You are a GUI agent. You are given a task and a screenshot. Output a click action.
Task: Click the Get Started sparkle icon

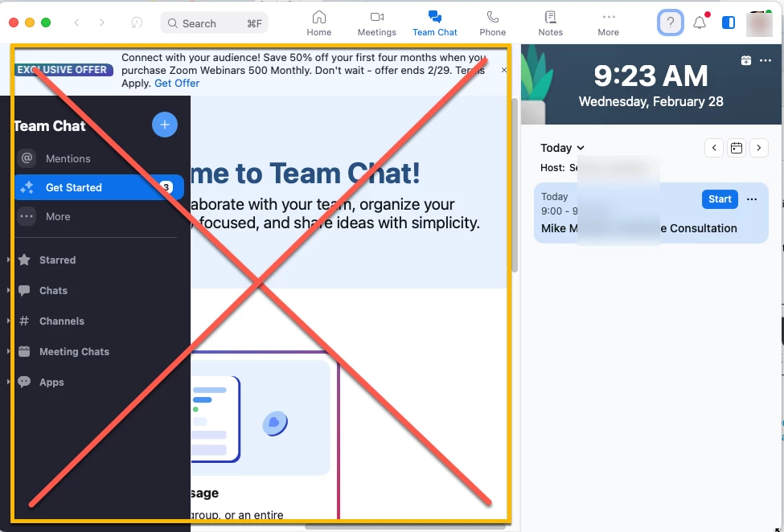click(x=27, y=187)
